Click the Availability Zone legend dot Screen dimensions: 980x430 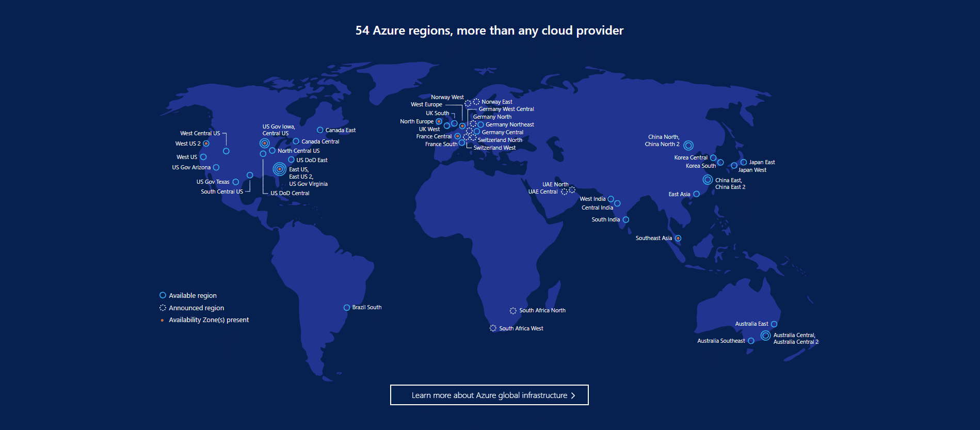pos(163,320)
